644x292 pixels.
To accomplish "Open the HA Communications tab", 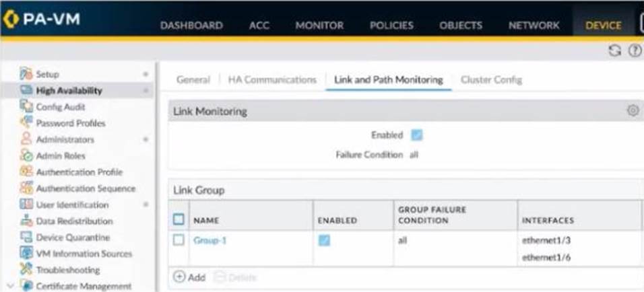I will click(x=272, y=79).
